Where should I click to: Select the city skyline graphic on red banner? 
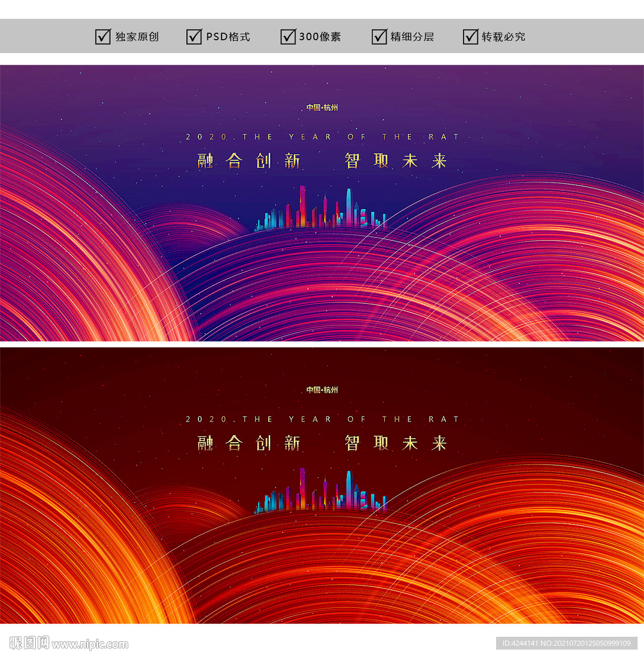321,491
